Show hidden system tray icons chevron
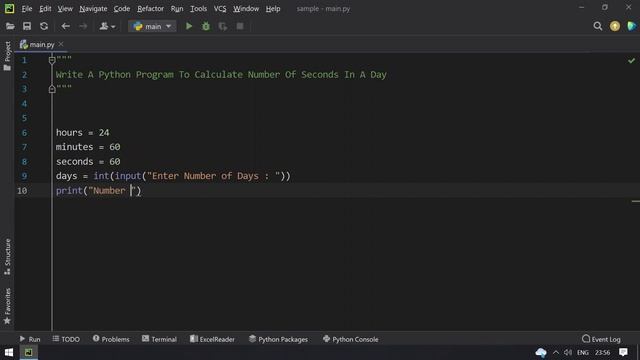The width and height of the screenshot is (640, 360). tap(556, 353)
